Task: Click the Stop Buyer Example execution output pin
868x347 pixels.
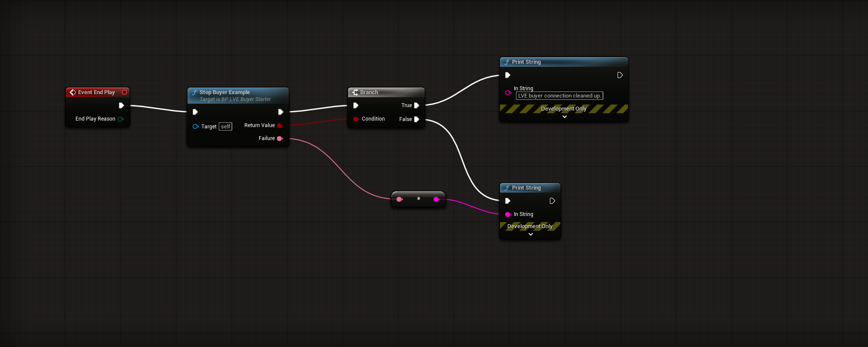Action: click(x=281, y=112)
